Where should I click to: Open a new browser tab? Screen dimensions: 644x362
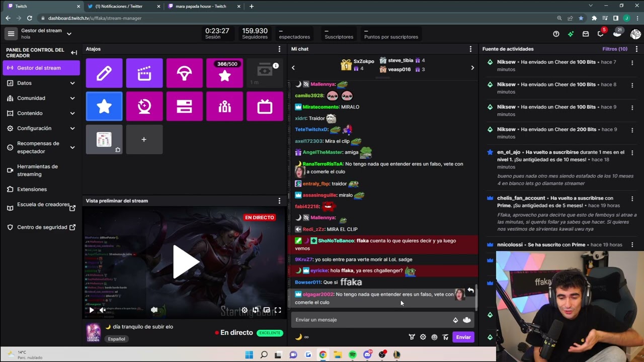pyautogui.click(x=252, y=6)
